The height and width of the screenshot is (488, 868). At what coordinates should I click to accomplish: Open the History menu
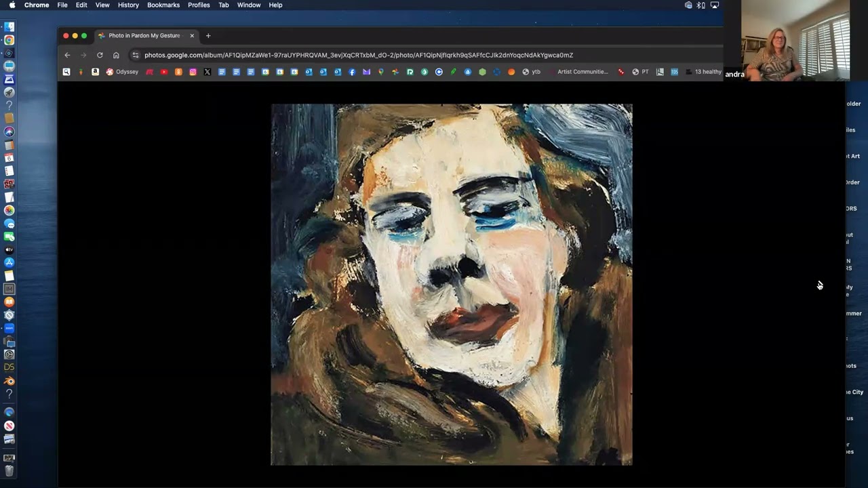128,5
